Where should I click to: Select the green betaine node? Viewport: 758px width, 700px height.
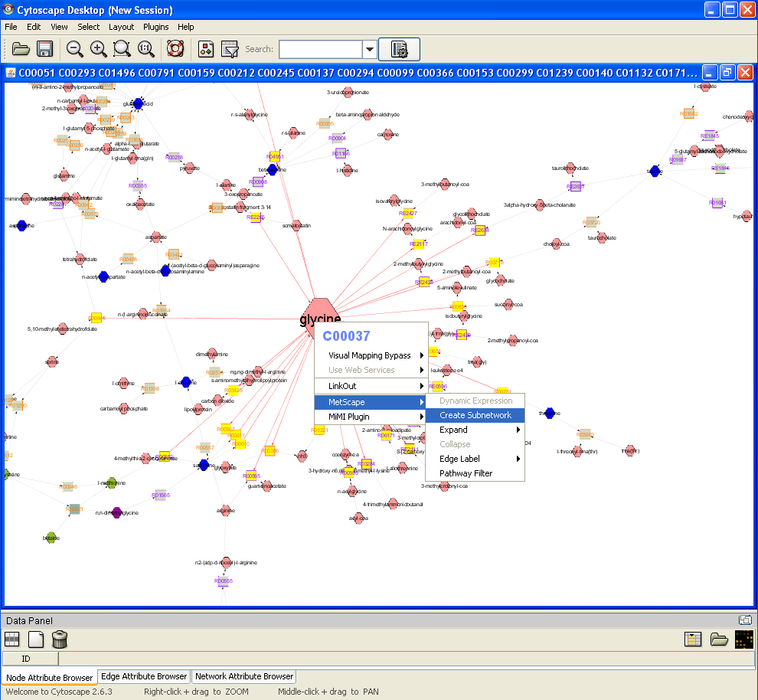click(51, 538)
